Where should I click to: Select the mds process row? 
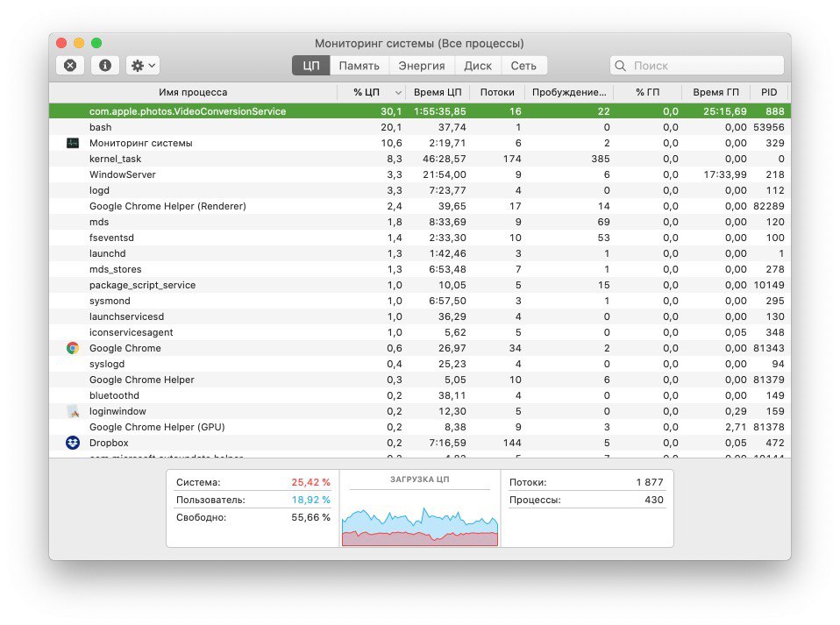pos(420,222)
